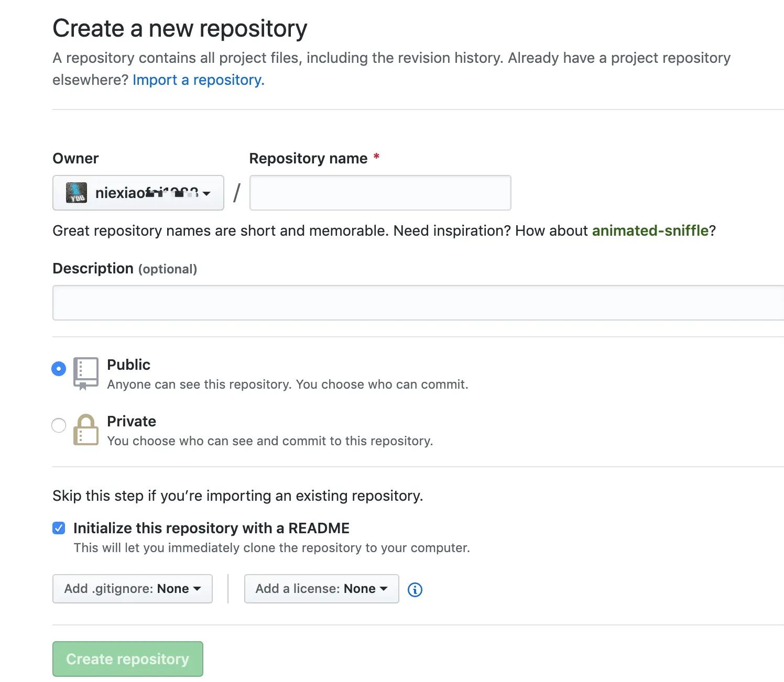Open the Add a license dropdown
Viewport: 784px width, 682px height.
tap(321, 589)
